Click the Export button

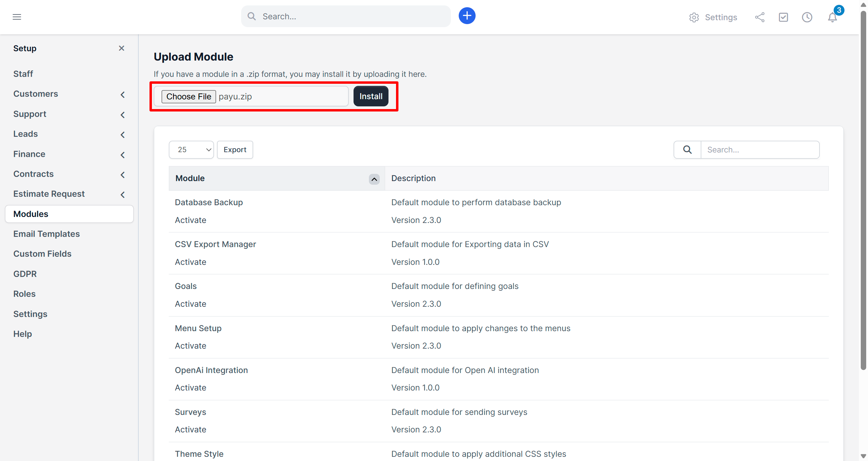(235, 150)
